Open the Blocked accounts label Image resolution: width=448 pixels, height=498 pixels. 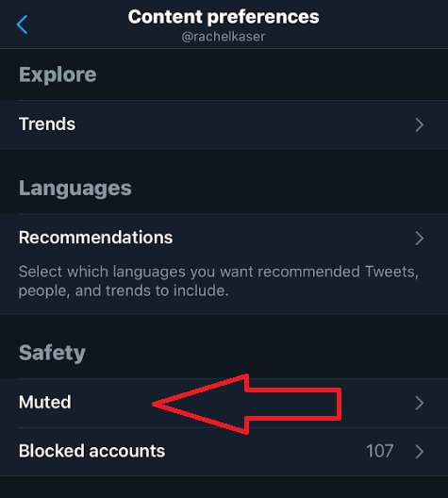pyautogui.click(x=91, y=451)
